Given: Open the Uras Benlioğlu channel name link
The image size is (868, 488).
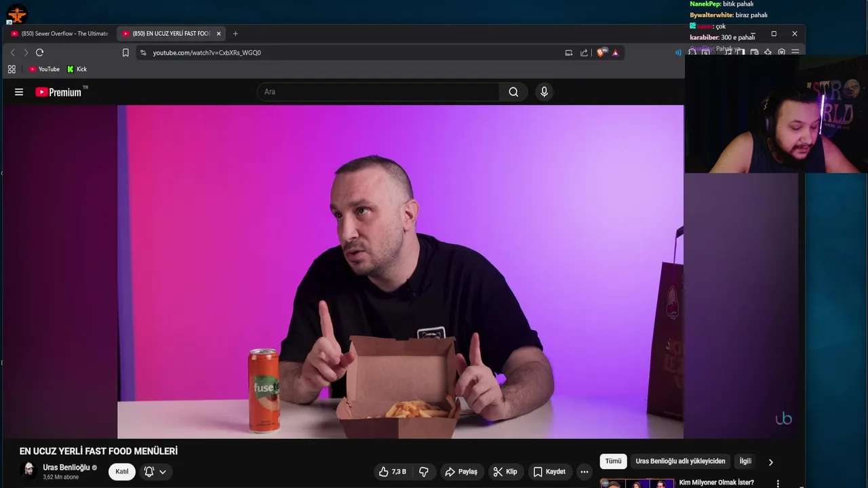Looking at the screenshot, I should (66, 468).
